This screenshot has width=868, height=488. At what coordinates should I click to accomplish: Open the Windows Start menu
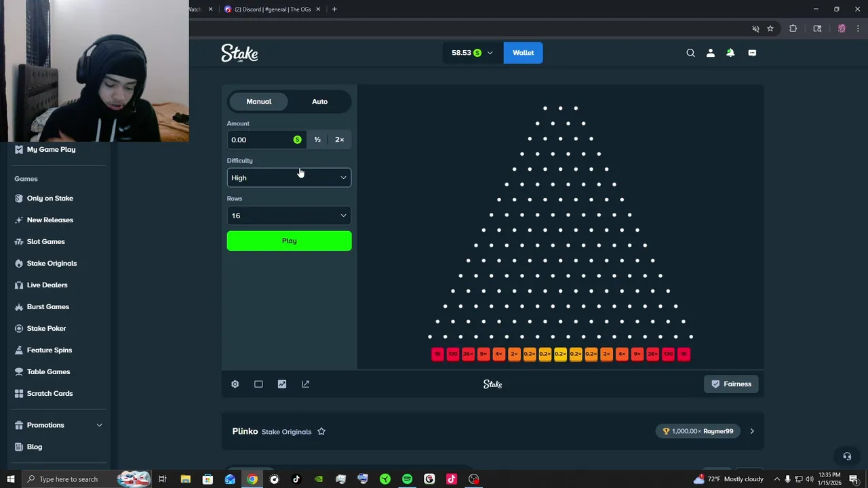click(10, 479)
